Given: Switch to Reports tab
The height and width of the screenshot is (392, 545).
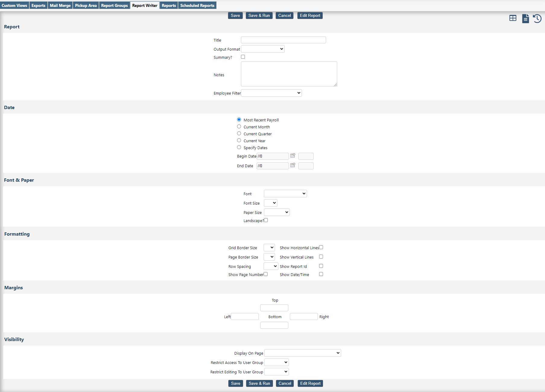Looking at the screenshot, I should click(x=169, y=5).
